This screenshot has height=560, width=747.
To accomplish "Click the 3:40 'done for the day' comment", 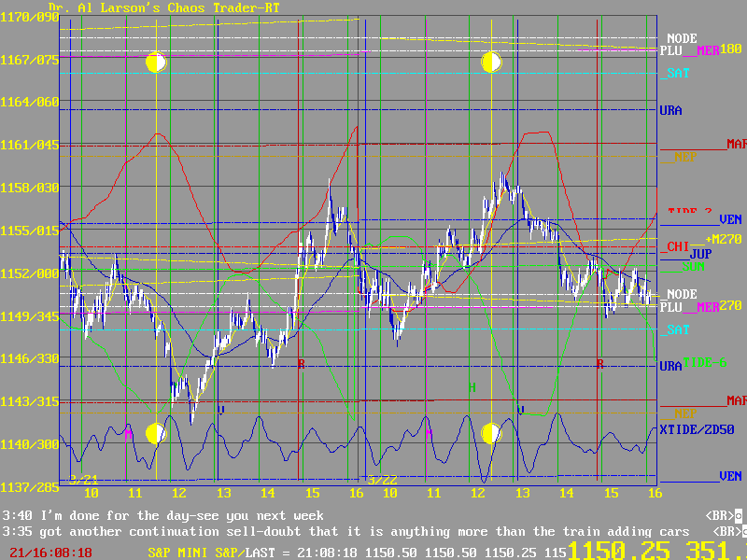I will [x=163, y=515].
